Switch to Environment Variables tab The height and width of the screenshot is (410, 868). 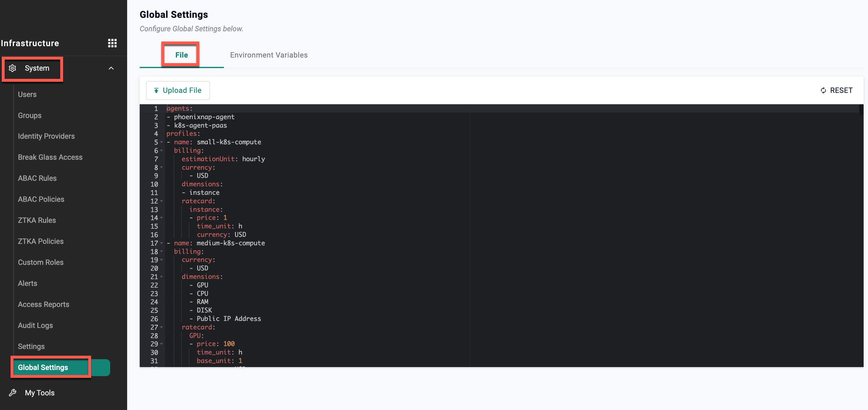pos(269,55)
